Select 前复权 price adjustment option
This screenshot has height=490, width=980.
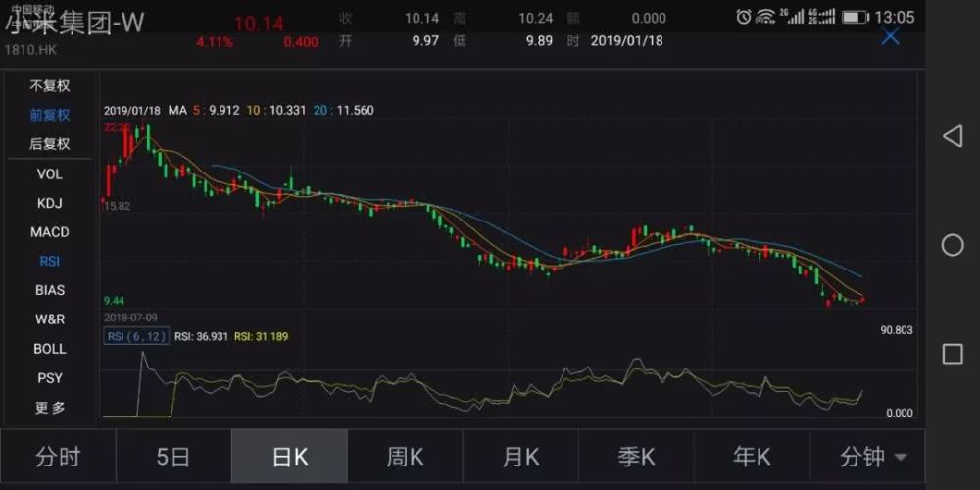pos(49,115)
